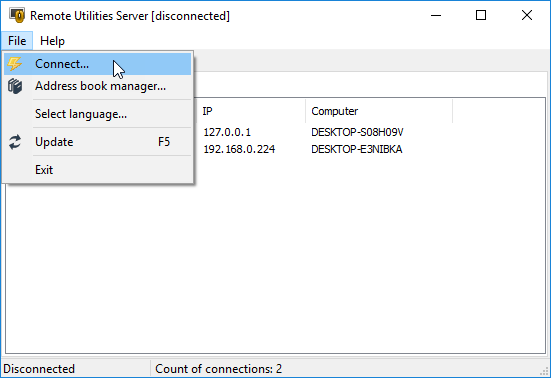Click computer name DESKTOP-E3NIBKA
Screen dimensions: 551x378
(x=357, y=149)
